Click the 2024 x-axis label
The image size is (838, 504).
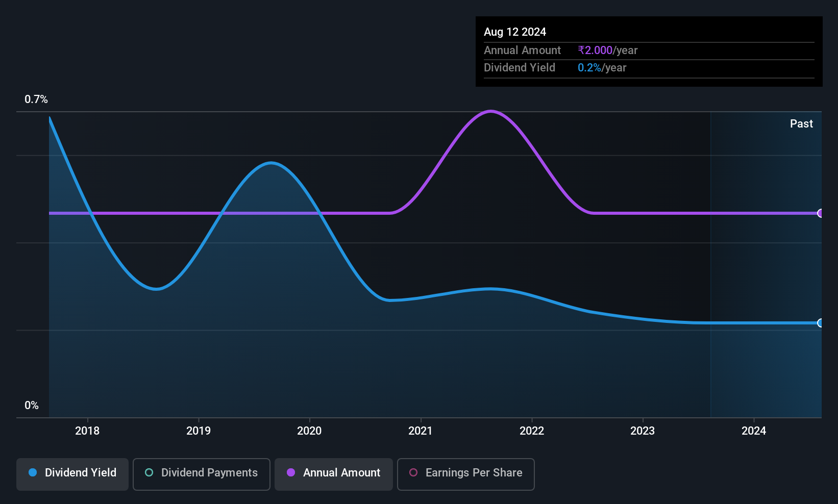pos(754,431)
